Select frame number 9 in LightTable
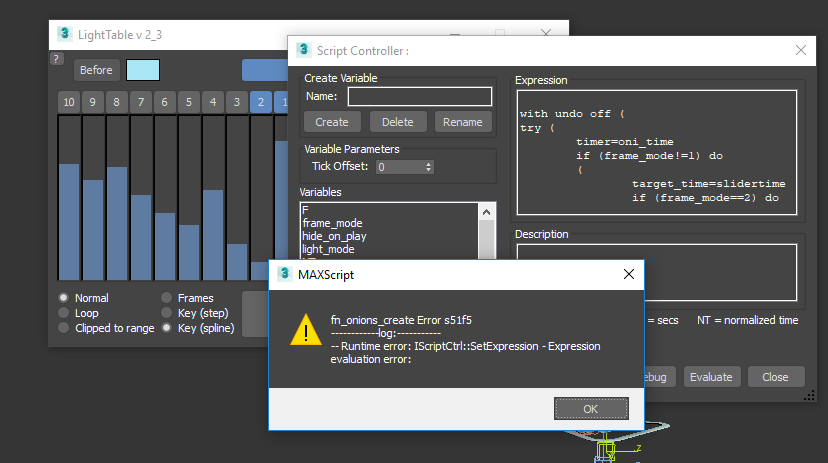This screenshot has height=463, width=828. pos(93,102)
